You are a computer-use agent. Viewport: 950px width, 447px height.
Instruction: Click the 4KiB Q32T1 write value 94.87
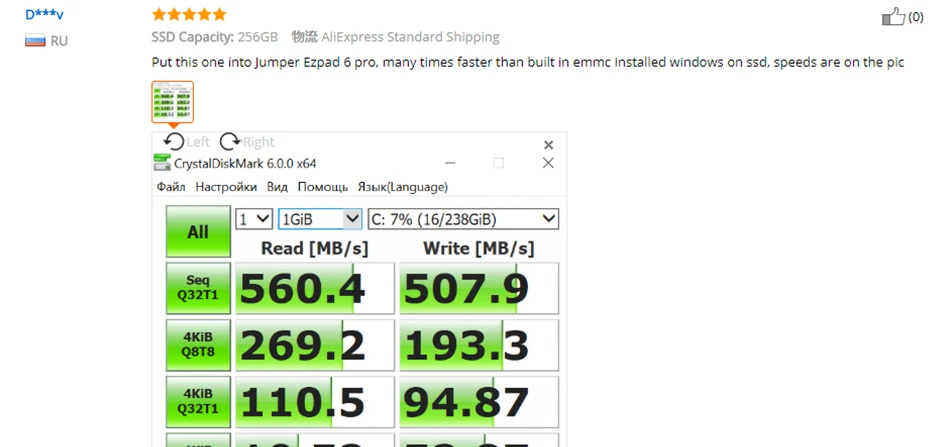tap(479, 402)
